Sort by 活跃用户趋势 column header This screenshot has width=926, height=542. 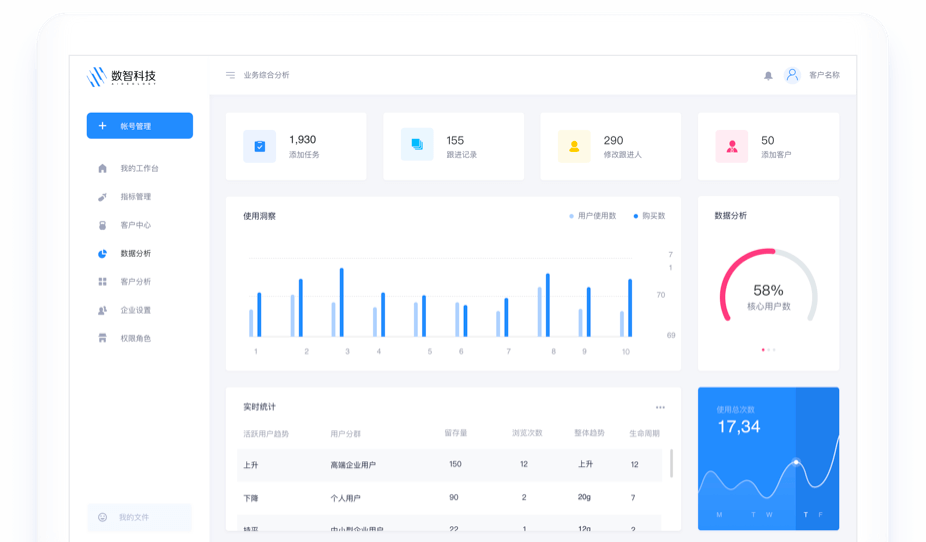[266, 434]
